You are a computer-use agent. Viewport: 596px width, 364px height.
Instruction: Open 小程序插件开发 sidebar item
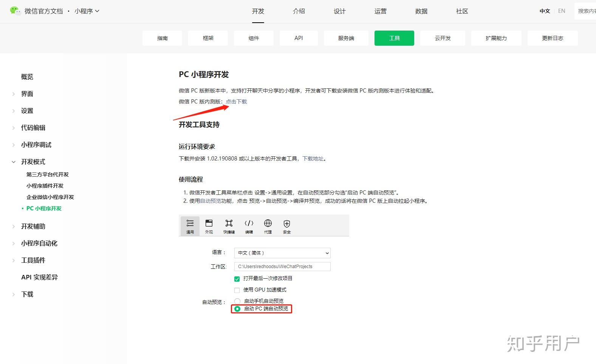point(45,186)
